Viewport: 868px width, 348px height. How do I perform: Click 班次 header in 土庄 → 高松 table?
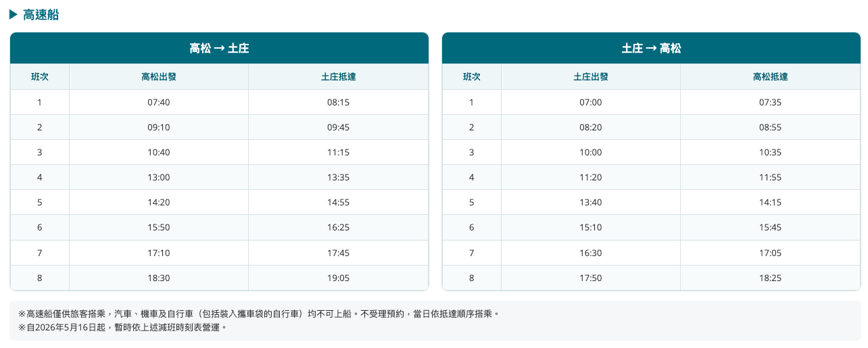click(472, 77)
